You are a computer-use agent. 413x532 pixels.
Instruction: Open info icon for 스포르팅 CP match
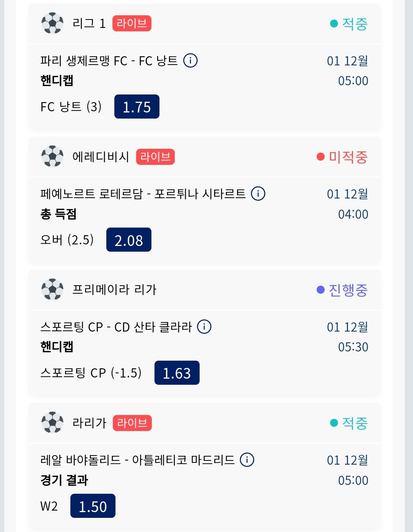point(204,327)
